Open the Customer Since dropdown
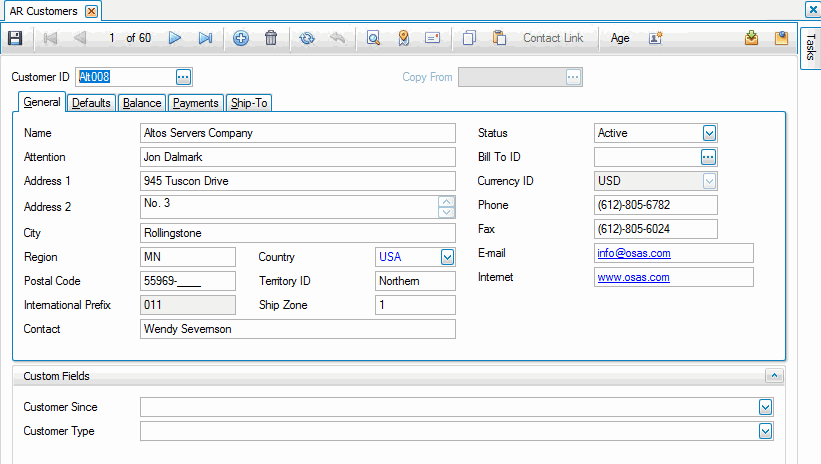821x464 pixels. (x=765, y=407)
